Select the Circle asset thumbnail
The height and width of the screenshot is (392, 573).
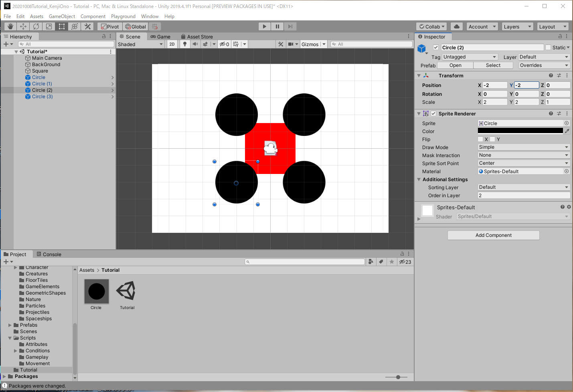coord(97,291)
